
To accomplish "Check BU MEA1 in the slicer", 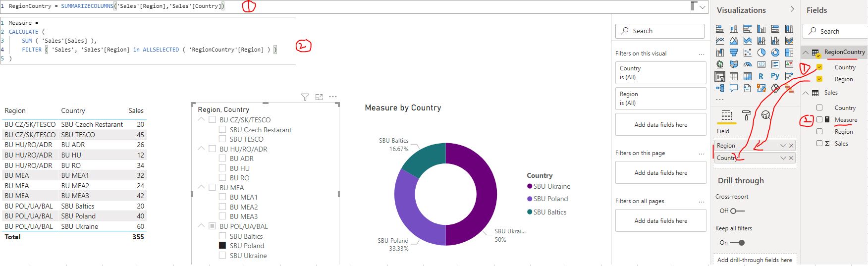I will (222, 197).
